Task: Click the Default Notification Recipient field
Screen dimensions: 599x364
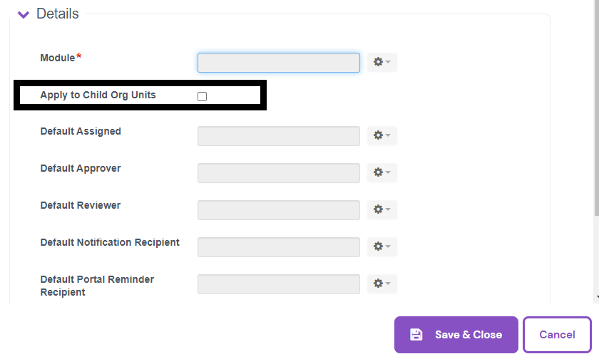Action: point(278,246)
